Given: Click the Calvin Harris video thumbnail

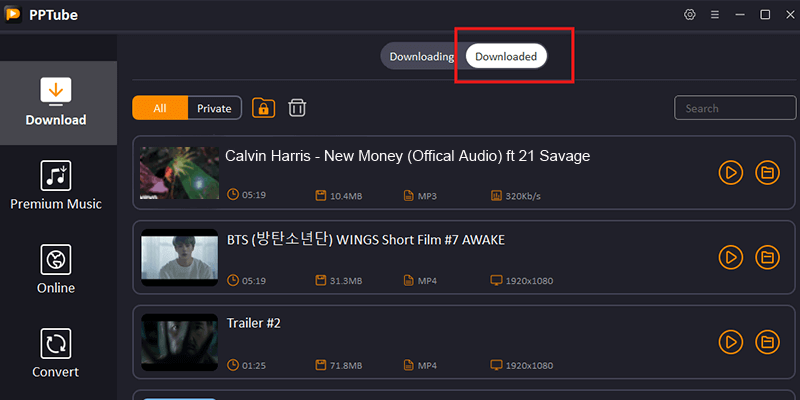Looking at the screenshot, I should click(x=179, y=172).
